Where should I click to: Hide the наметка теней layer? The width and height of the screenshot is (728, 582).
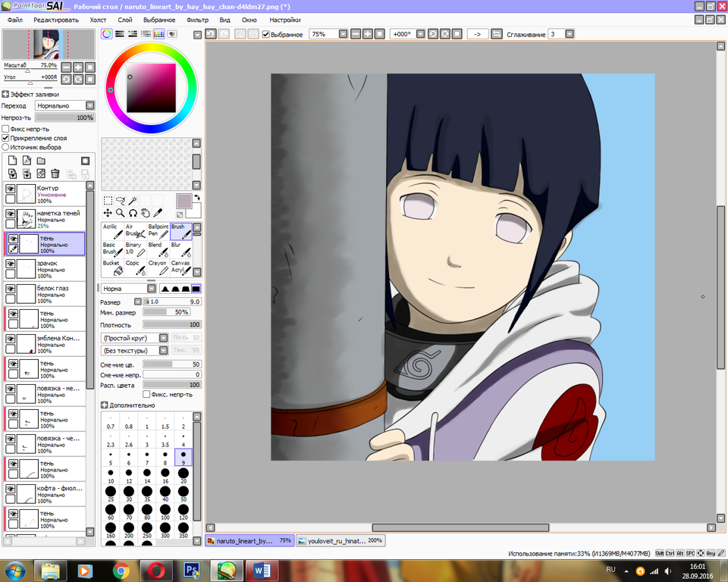[10, 214]
